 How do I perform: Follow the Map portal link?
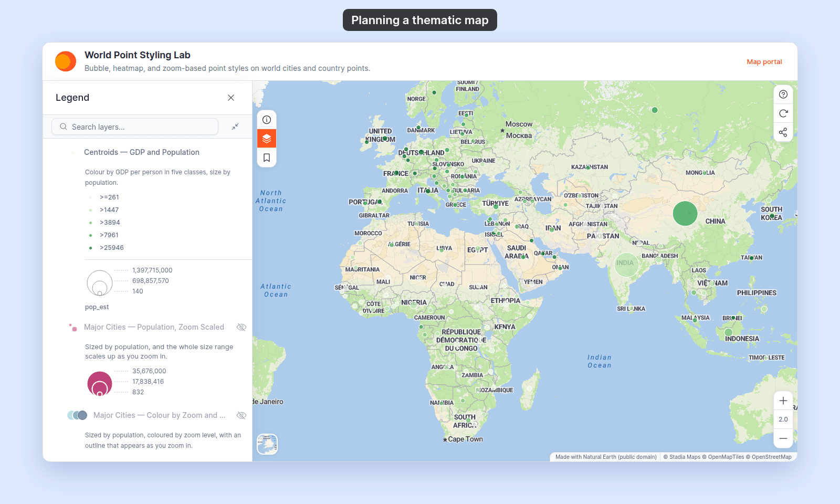tap(764, 61)
